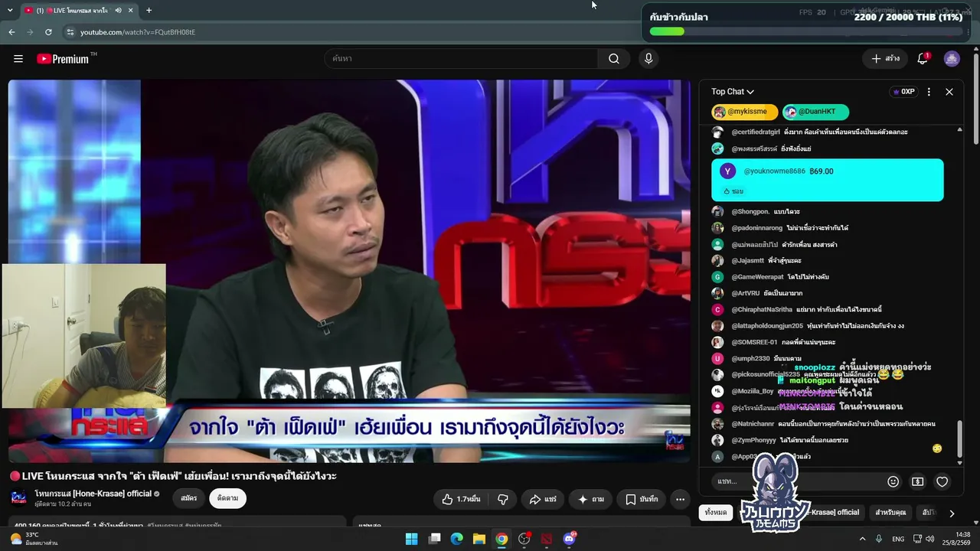This screenshot has width=980, height=551.
Task: Open a new browser tab
Action: [149, 11]
